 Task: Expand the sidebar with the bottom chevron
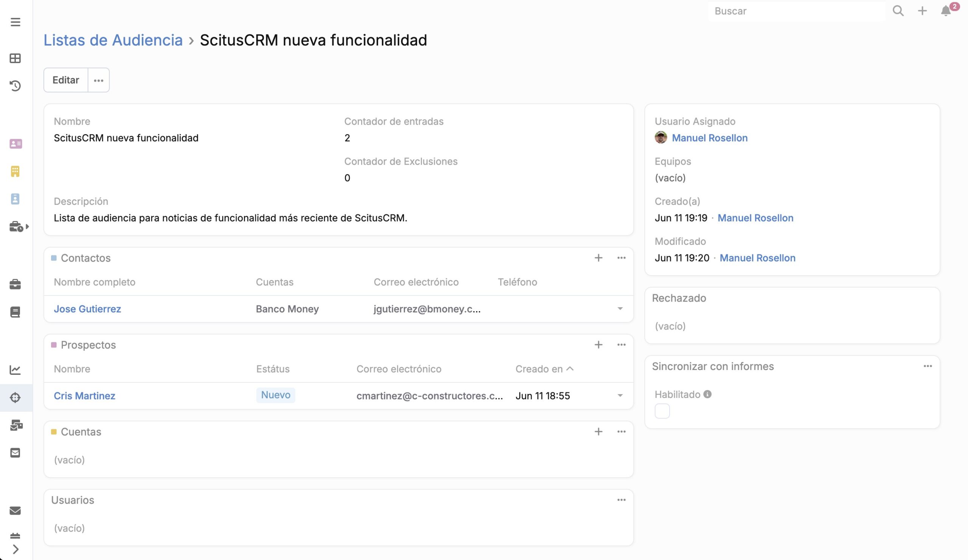[16, 549]
